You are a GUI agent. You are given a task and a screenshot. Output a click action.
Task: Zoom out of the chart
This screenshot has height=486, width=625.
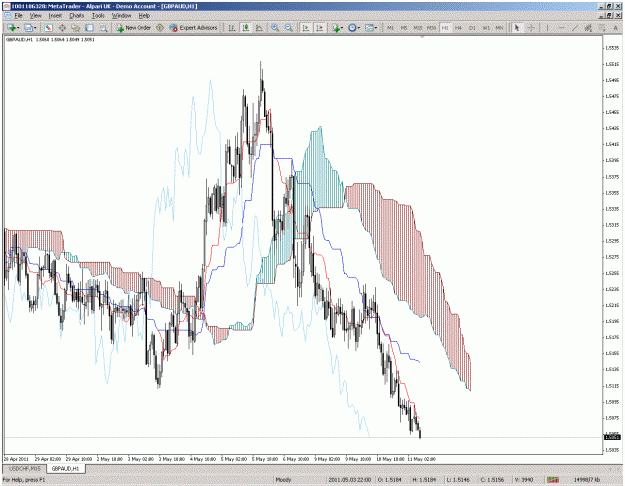pyautogui.click(x=289, y=28)
